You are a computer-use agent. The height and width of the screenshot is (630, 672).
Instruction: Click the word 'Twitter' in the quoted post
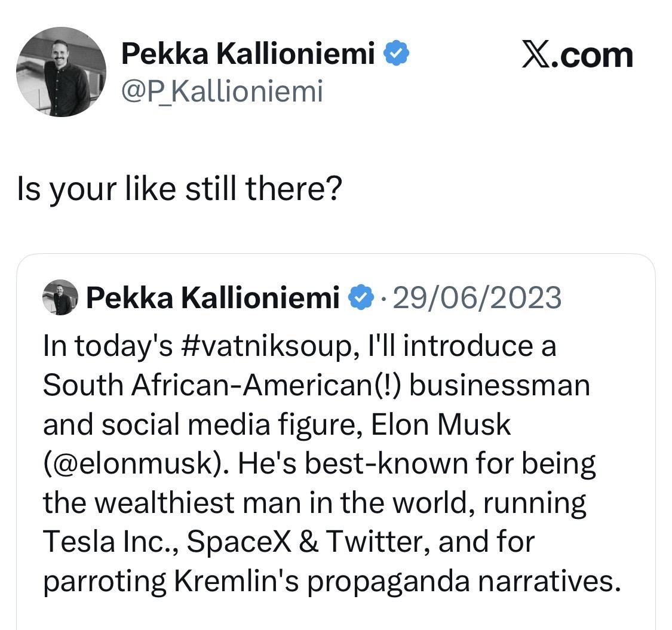click(377, 542)
